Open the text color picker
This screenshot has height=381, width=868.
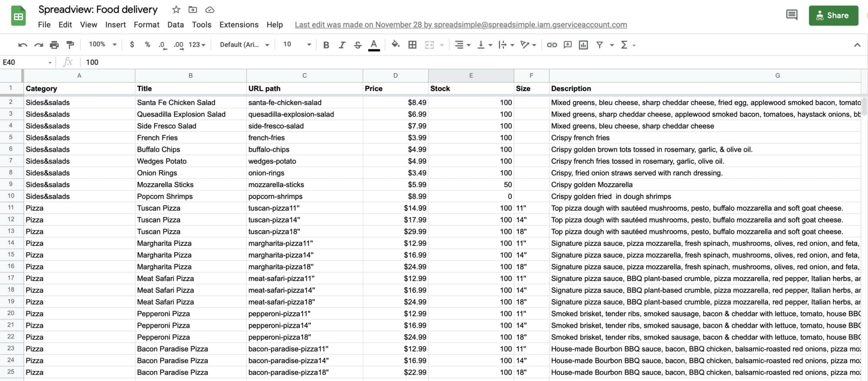tap(374, 45)
